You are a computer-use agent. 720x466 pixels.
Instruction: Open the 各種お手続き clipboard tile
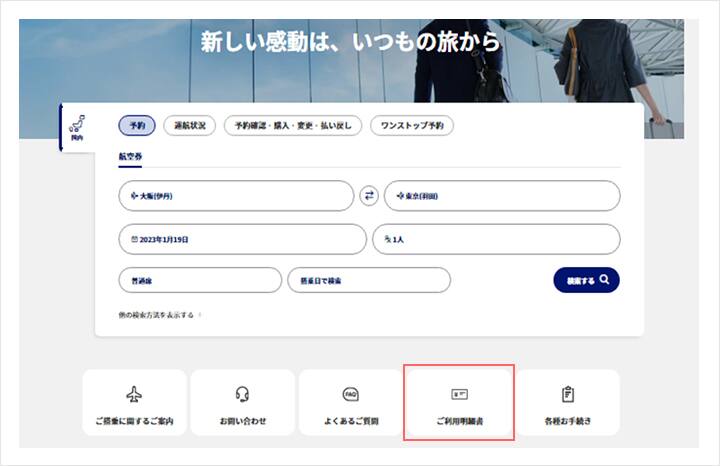pos(567,403)
